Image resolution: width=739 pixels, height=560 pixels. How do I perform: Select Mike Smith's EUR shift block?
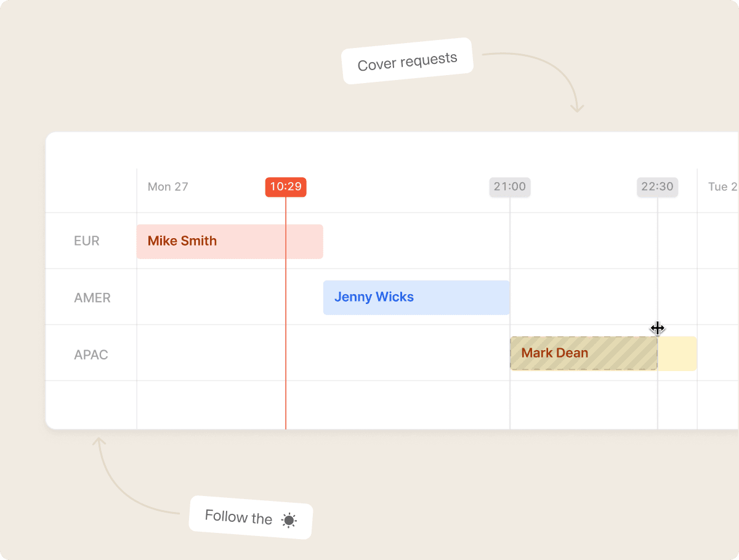[x=230, y=241]
